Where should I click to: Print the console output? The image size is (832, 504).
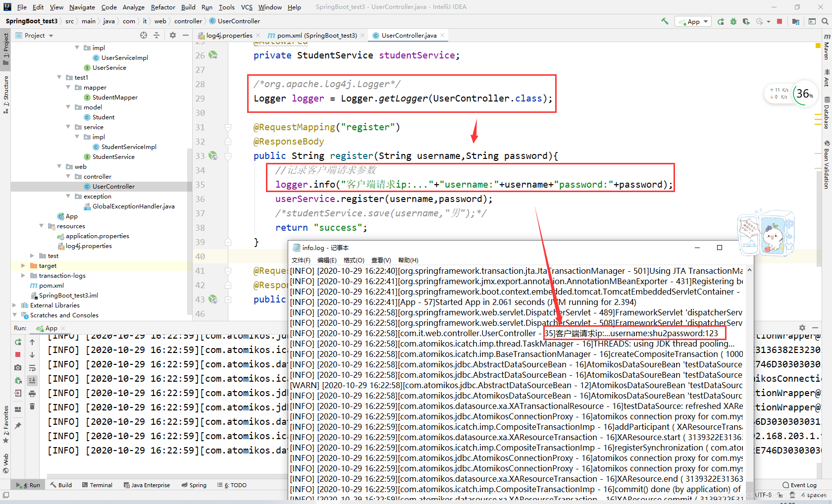pos(32,394)
